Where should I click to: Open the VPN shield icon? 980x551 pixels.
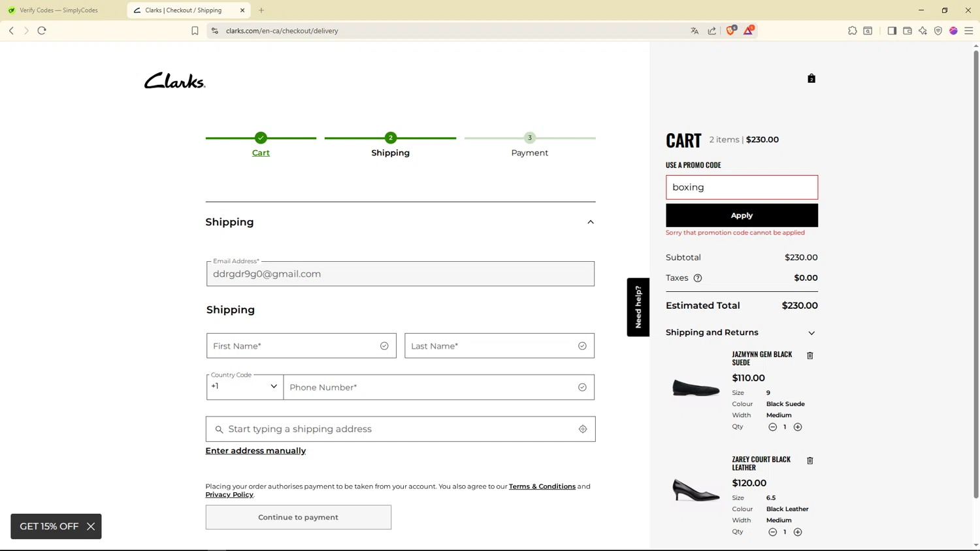pyautogui.click(x=938, y=31)
